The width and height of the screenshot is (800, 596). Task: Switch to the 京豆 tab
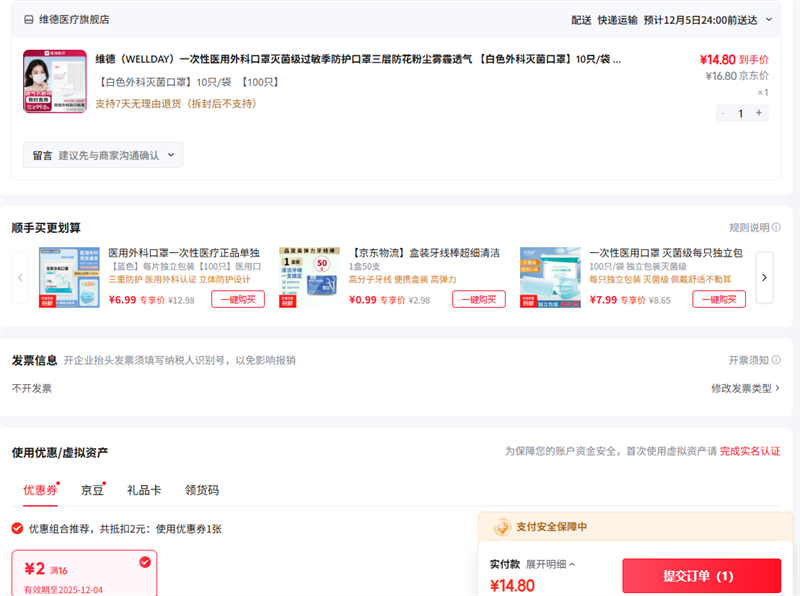tap(92, 490)
